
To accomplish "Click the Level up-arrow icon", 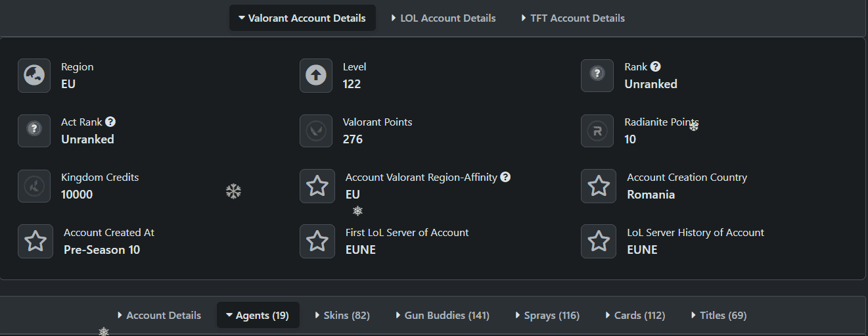I will point(316,76).
